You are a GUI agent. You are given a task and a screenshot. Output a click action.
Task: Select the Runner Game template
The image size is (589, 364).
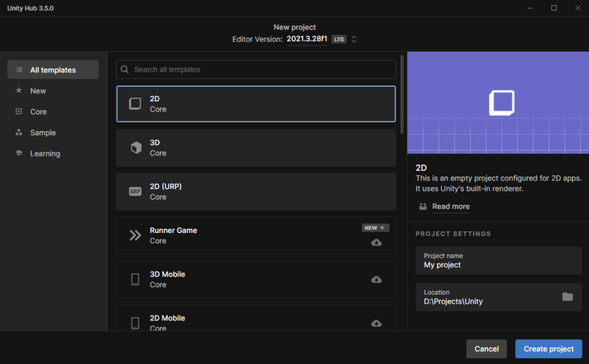point(256,236)
